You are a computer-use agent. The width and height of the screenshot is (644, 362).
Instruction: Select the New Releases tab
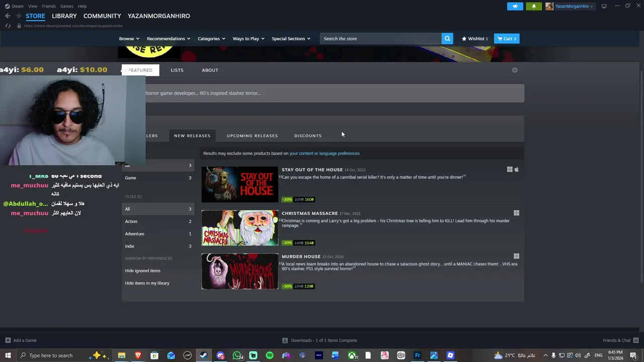(192, 136)
